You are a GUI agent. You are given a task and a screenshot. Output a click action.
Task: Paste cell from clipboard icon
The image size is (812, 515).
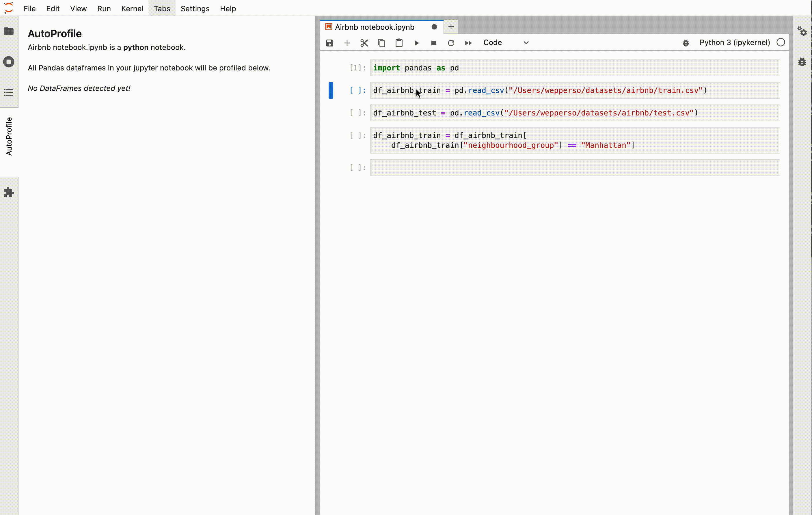point(399,43)
